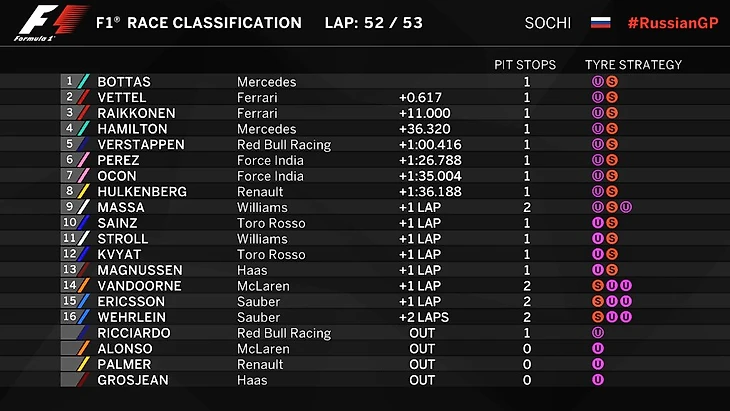Click the #RussianGP hashtag
Image resolution: width=730 pixels, height=411 pixels.
pyautogui.click(x=673, y=23)
